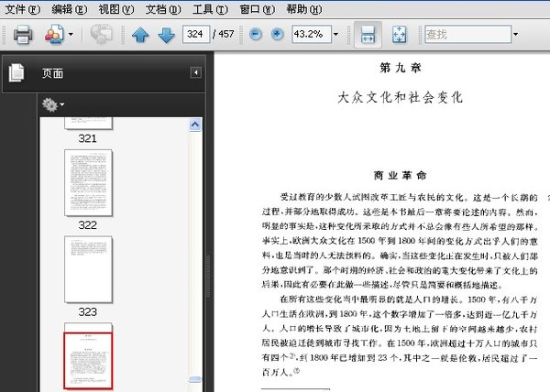Click the section heading 商业革命
Screen dimensions: 550x392
click(x=401, y=175)
